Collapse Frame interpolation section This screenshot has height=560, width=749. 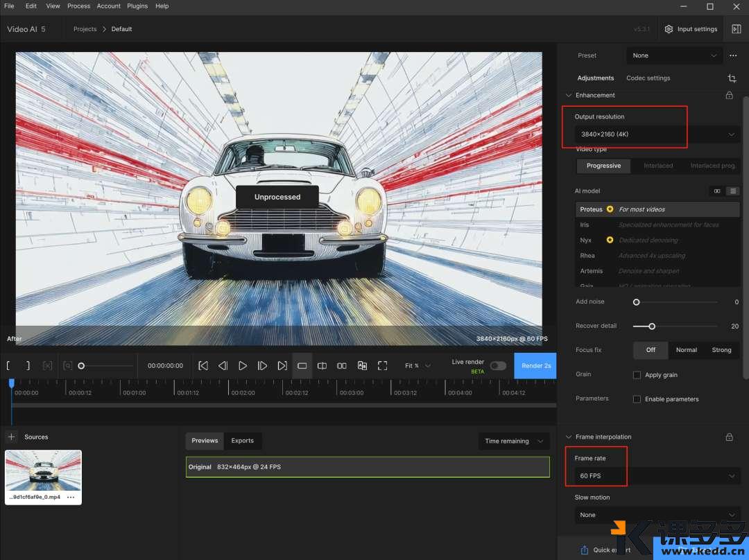569,437
